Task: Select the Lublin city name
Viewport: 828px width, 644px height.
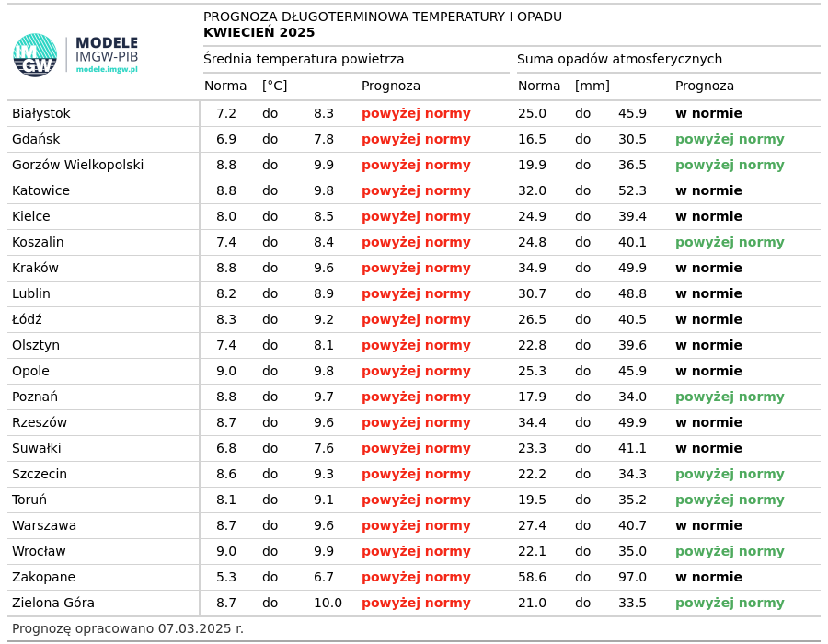Action: pos(31,293)
